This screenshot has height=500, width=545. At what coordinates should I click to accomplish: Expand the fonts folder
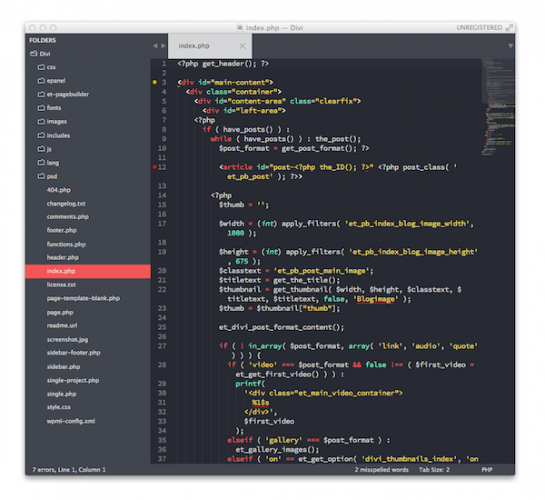pyautogui.click(x=49, y=108)
